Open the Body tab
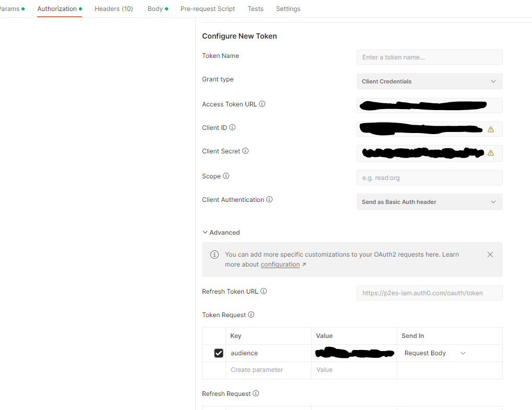The image size is (532, 410). (158, 9)
